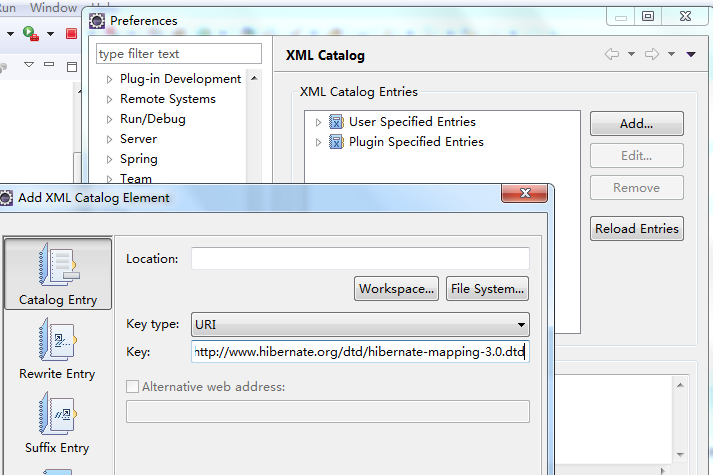Select Team in preferences tree
713x475 pixels.
click(x=136, y=178)
